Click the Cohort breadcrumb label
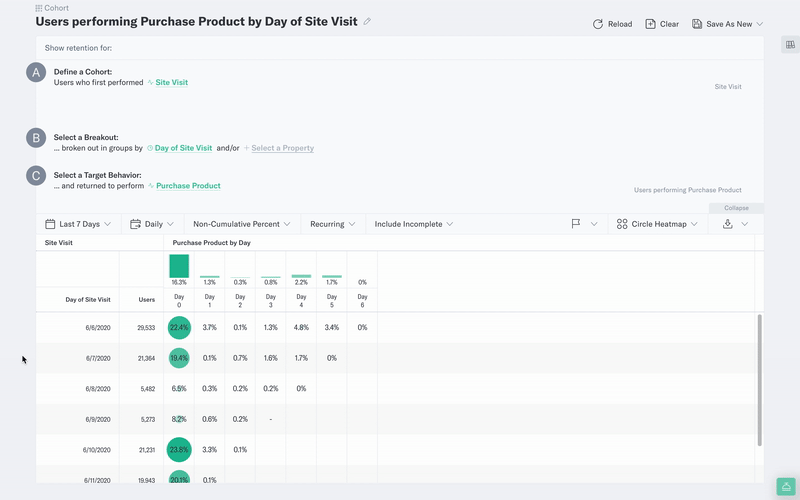This screenshot has width=800, height=500. (56, 8)
